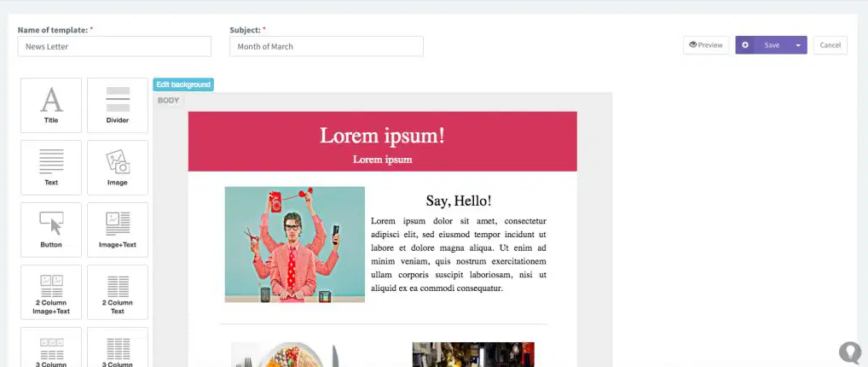Choose the Text block icon
This screenshot has height=367, width=868.
[x=51, y=167]
